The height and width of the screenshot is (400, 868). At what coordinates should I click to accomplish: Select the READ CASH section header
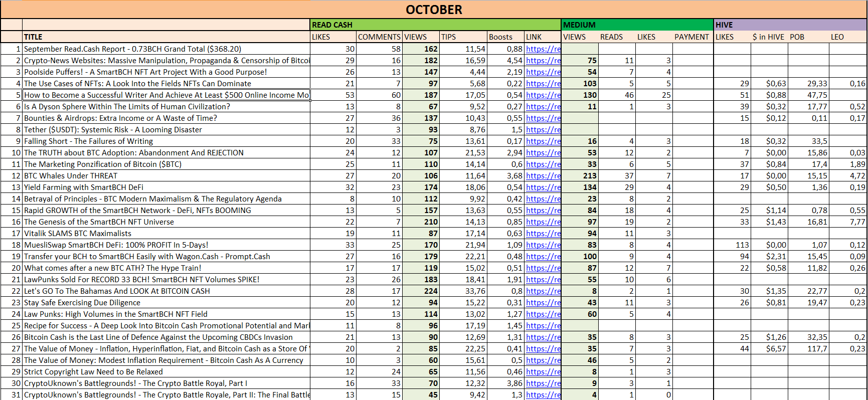coord(435,25)
